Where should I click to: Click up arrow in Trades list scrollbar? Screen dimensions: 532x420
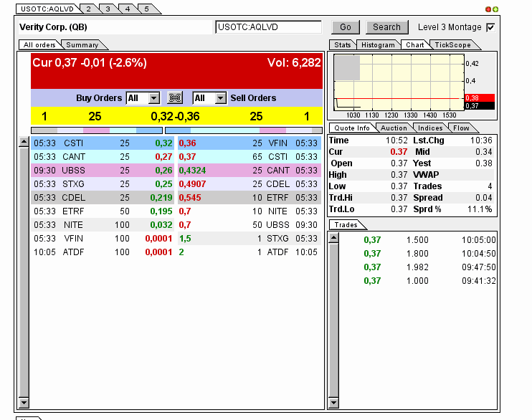333,238
